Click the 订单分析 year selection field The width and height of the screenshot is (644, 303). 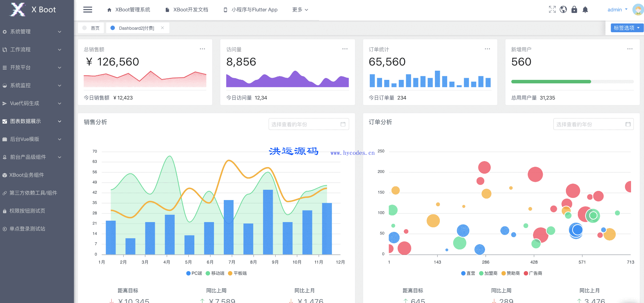coord(594,124)
